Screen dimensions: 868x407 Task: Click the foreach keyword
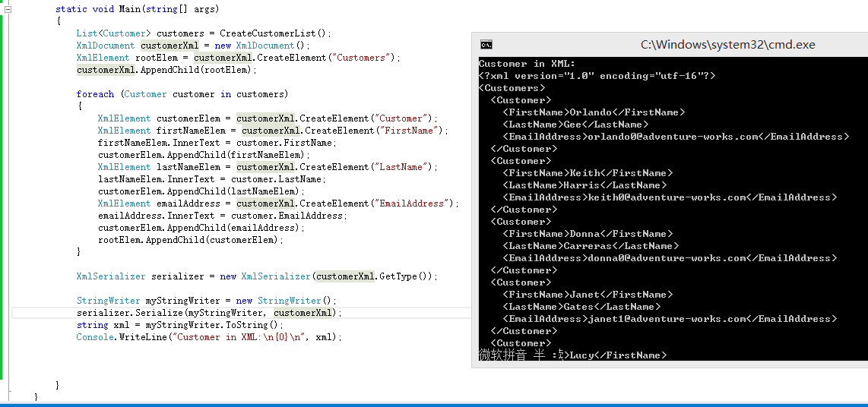pos(95,94)
